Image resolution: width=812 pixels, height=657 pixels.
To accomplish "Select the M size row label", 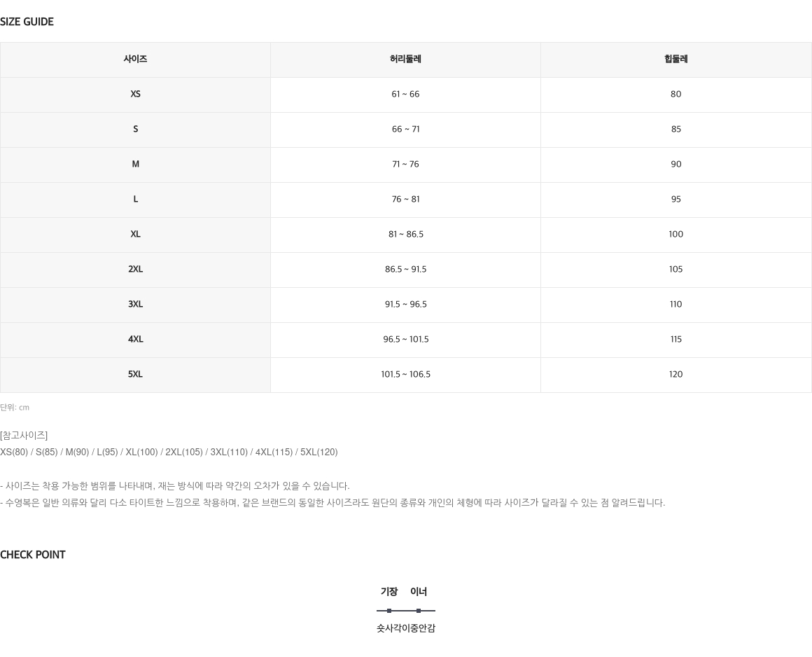I will [x=135, y=164].
